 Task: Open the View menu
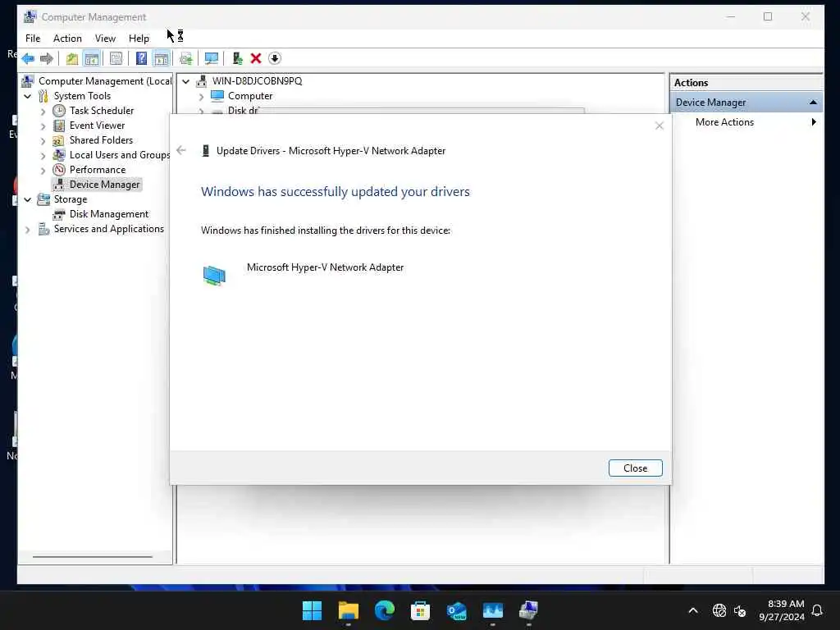[105, 38]
